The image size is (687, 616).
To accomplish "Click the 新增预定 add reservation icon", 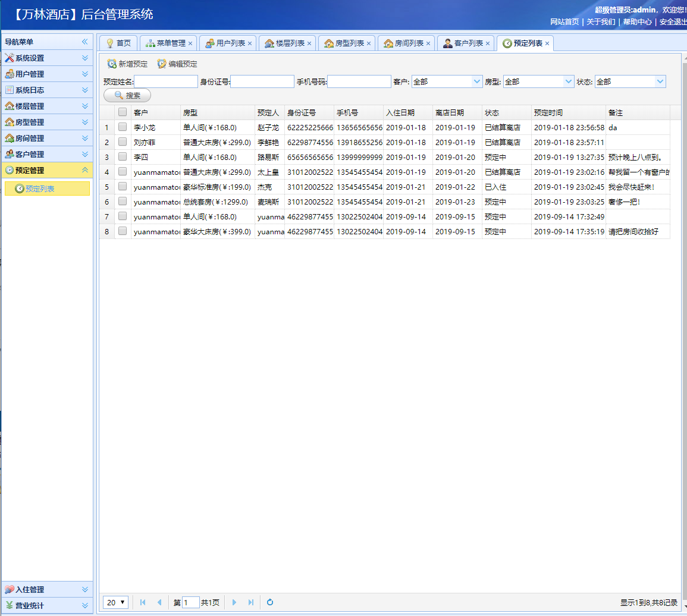I will click(112, 64).
